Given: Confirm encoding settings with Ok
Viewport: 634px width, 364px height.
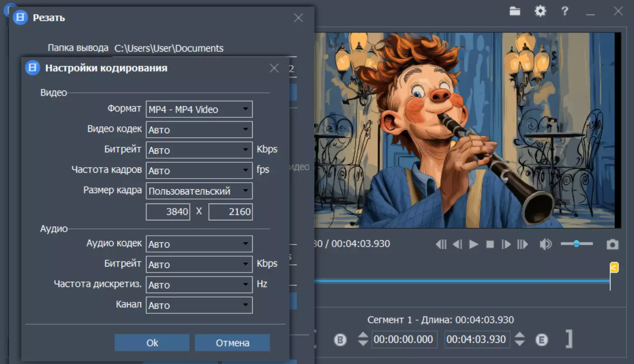Looking at the screenshot, I should click(x=152, y=343).
